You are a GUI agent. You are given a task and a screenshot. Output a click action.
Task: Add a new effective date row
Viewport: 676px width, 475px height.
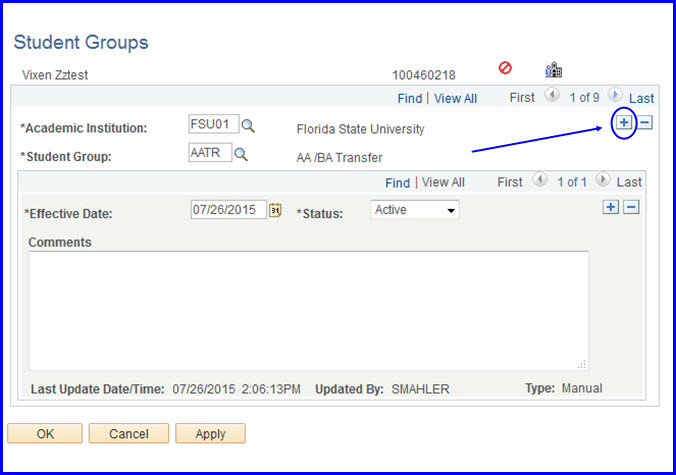(x=610, y=207)
